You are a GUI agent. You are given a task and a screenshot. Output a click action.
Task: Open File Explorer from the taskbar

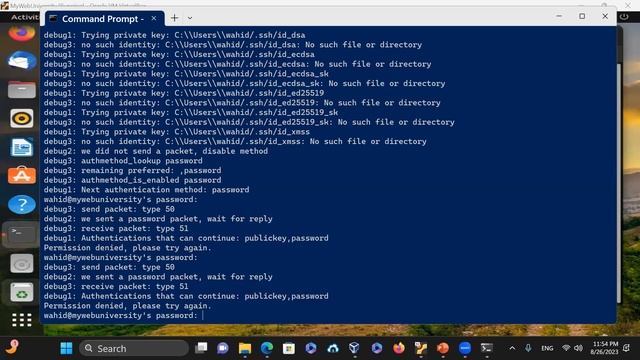(x=245, y=349)
